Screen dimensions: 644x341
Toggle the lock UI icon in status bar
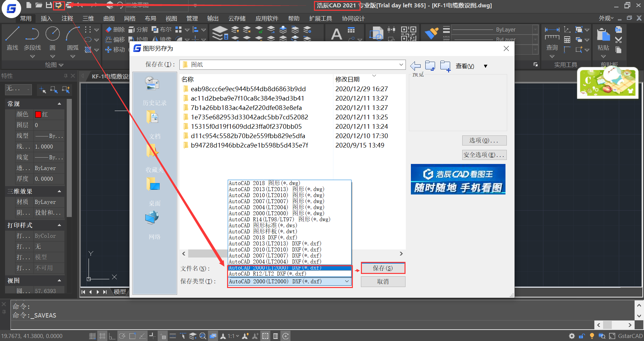click(x=582, y=336)
